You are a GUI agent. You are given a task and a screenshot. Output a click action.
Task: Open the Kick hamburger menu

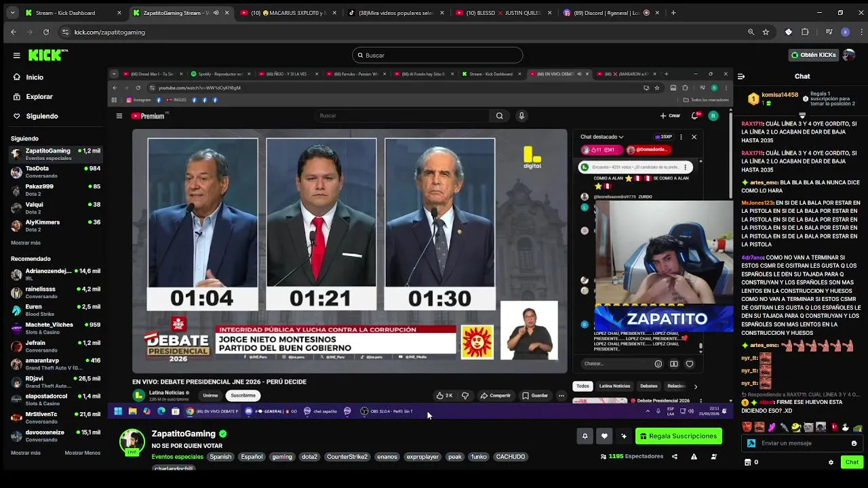[x=16, y=56]
